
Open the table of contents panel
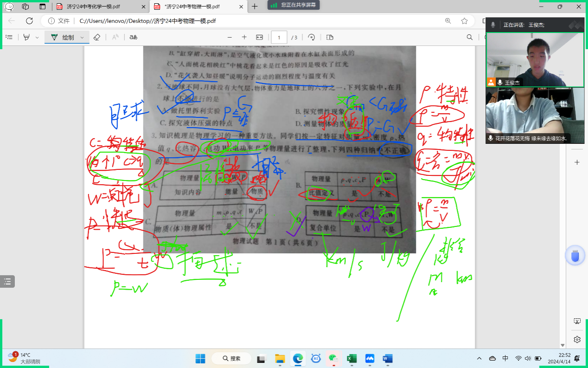tap(9, 37)
